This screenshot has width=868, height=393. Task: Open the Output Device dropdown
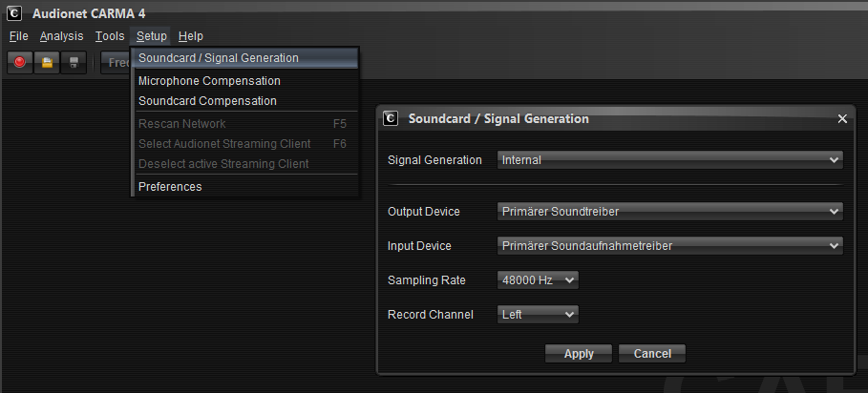pyautogui.click(x=669, y=212)
